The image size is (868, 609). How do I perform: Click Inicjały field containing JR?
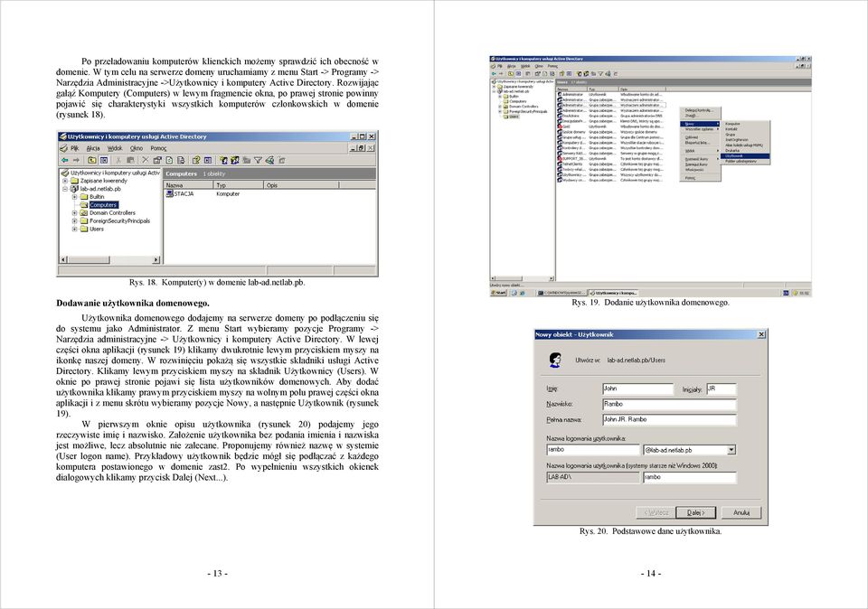[722, 389]
